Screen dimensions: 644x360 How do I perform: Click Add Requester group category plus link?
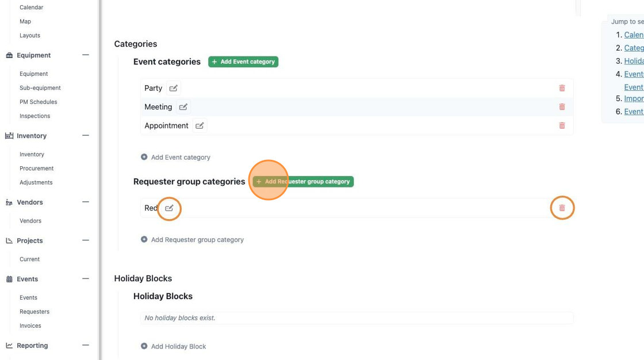coord(192,240)
